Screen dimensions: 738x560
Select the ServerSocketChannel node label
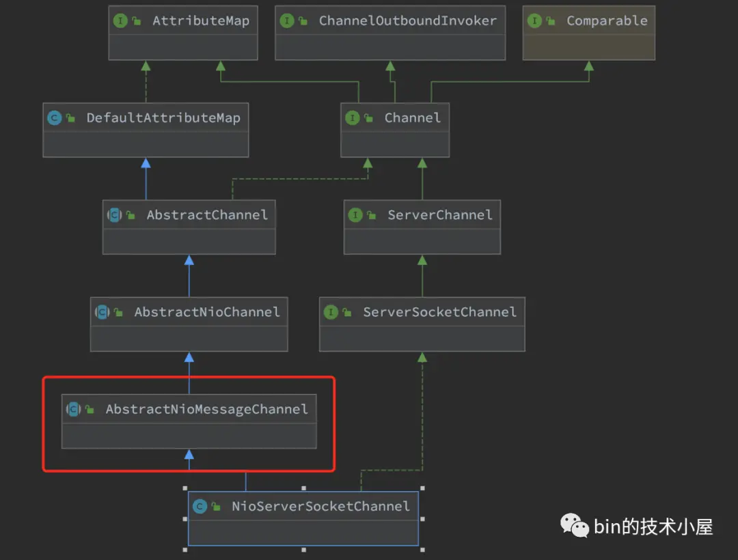point(440,312)
